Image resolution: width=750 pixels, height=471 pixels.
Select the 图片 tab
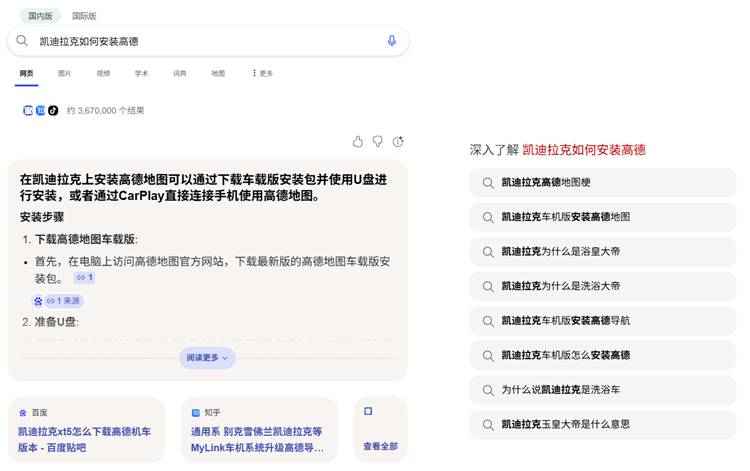click(x=65, y=73)
